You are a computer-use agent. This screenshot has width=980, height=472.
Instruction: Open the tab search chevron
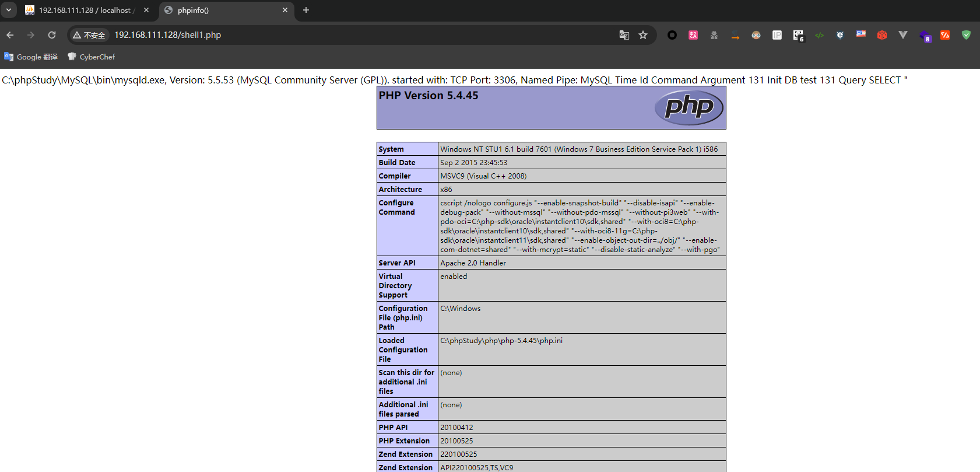9,10
